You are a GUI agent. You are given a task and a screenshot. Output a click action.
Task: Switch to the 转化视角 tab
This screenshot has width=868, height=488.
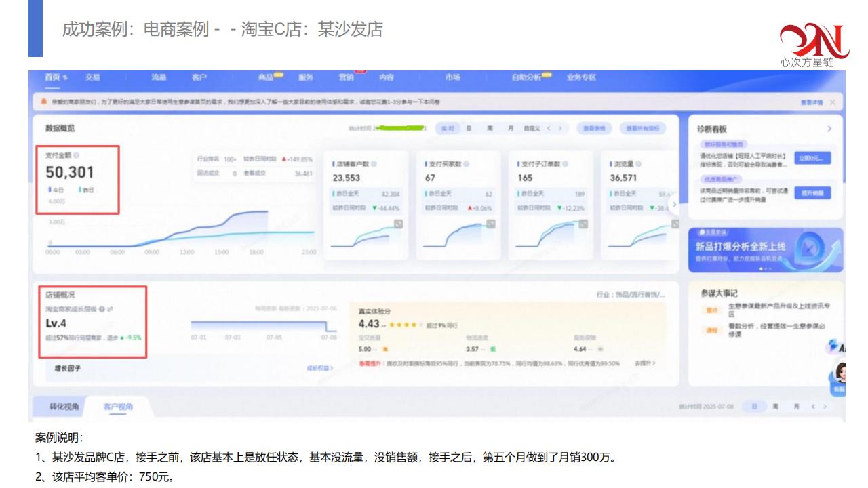tap(64, 407)
